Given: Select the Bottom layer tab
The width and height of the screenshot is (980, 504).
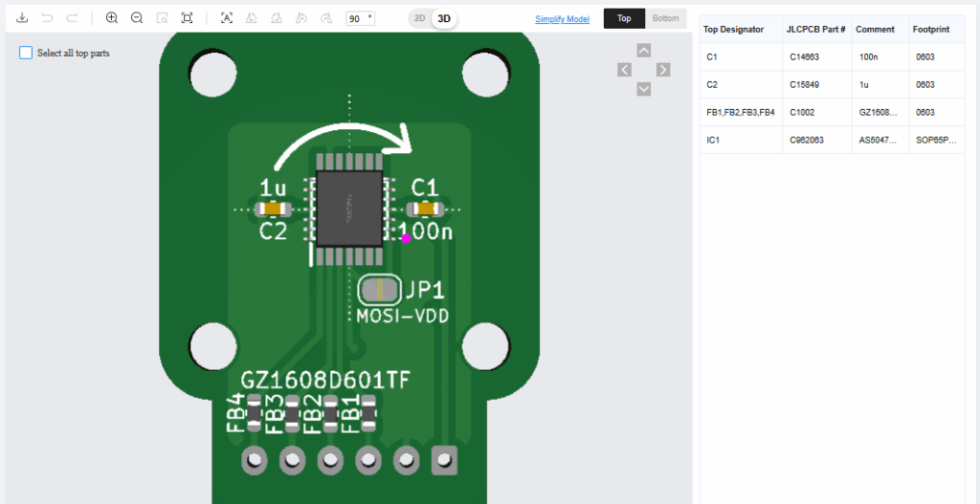Looking at the screenshot, I should click(665, 18).
